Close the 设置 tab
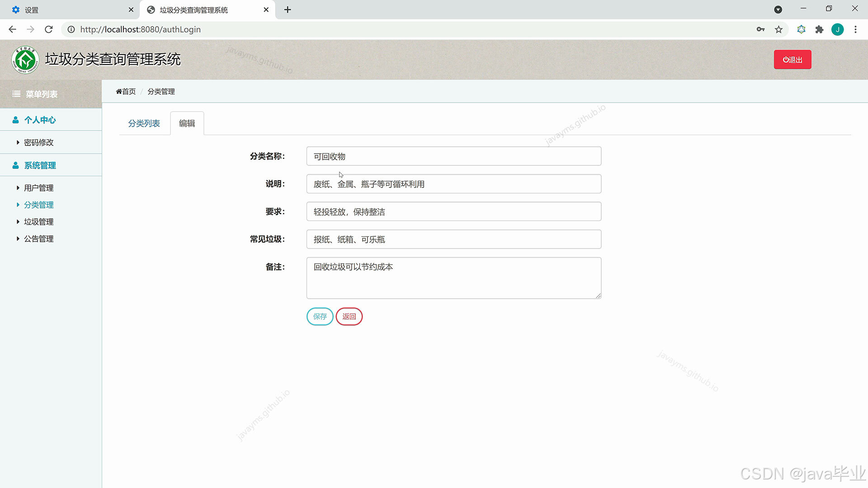This screenshot has width=868, height=488. [x=131, y=9]
